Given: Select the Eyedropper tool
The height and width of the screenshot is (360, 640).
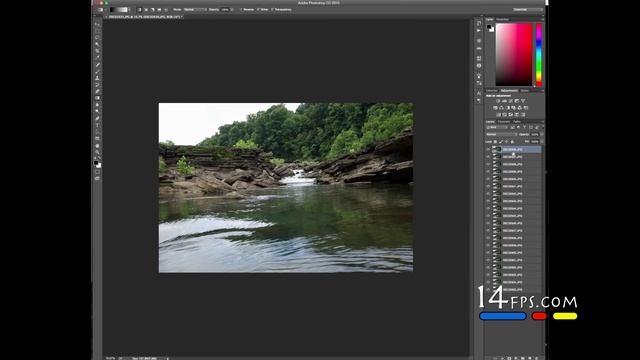Looking at the screenshot, I should [97, 58].
